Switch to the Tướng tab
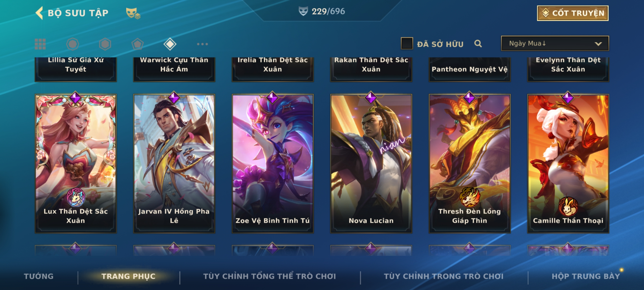This screenshot has height=290, width=644. tap(39, 276)
